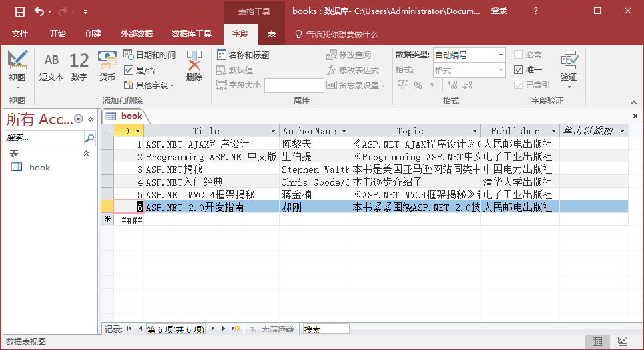Toggle the Yes/No field checkbox
The height and width of the screenshot is (350, 644).
(x=129, y=70)
